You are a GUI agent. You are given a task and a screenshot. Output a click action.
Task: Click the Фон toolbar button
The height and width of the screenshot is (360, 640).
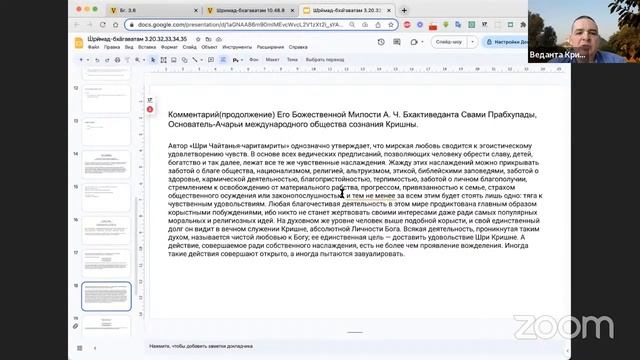click(254, 60)
